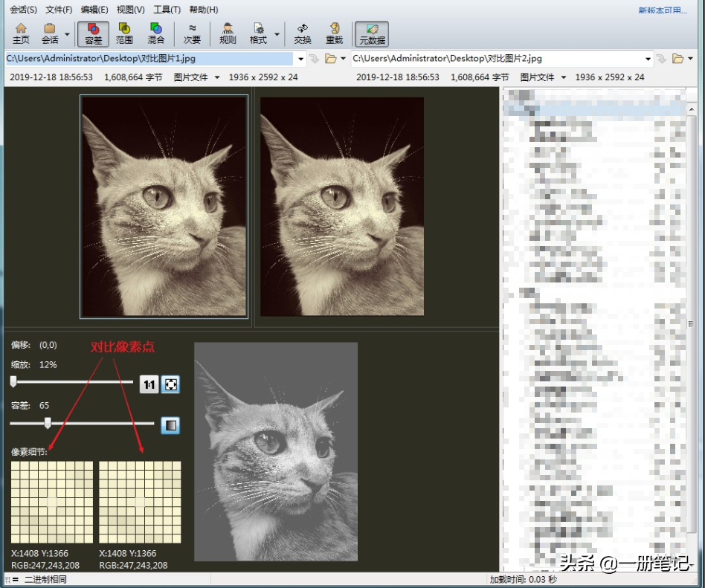Expand the 格式 format dropdown arrow

[277, 34]
